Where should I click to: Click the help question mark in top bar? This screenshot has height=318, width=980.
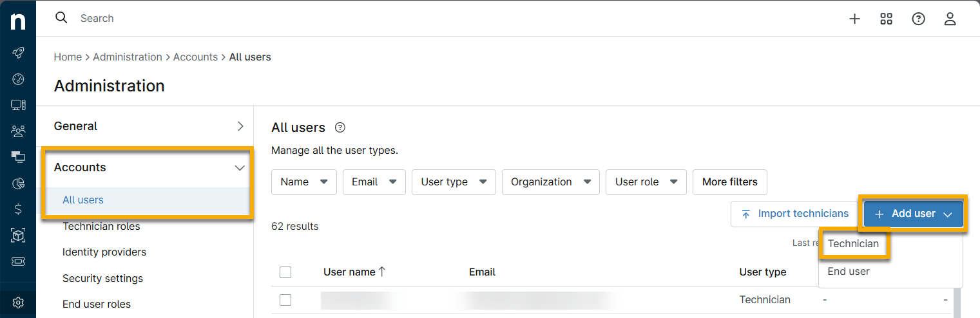(x=918, y=19)
